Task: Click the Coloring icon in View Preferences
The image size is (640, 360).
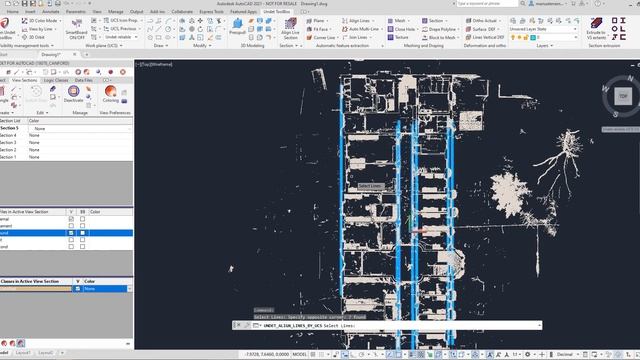Action: click(110, 91)
